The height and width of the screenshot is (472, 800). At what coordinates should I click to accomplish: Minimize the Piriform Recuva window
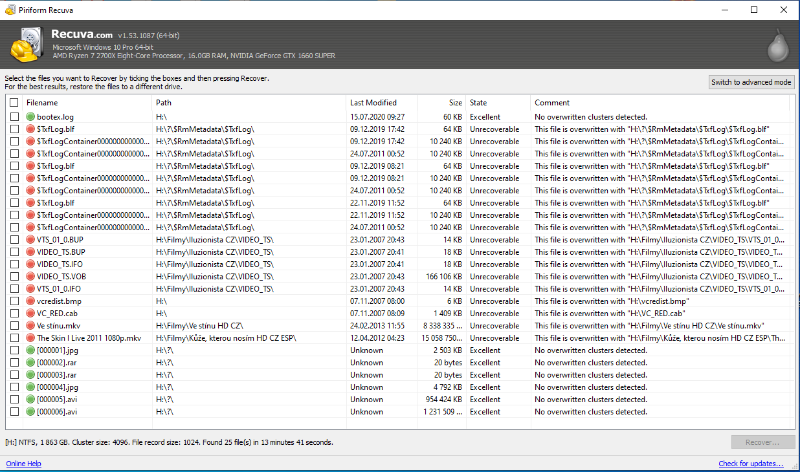(x=724, y=10)
